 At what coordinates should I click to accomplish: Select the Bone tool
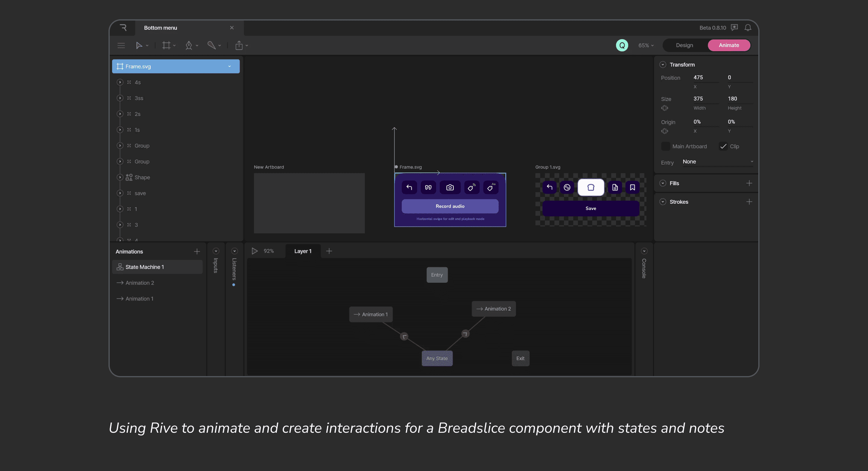click(211, 46)
